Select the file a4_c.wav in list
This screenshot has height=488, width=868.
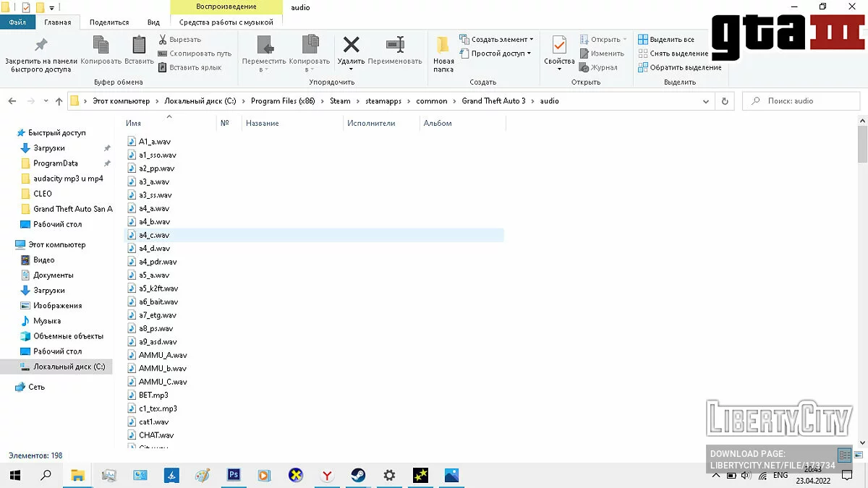154,235
